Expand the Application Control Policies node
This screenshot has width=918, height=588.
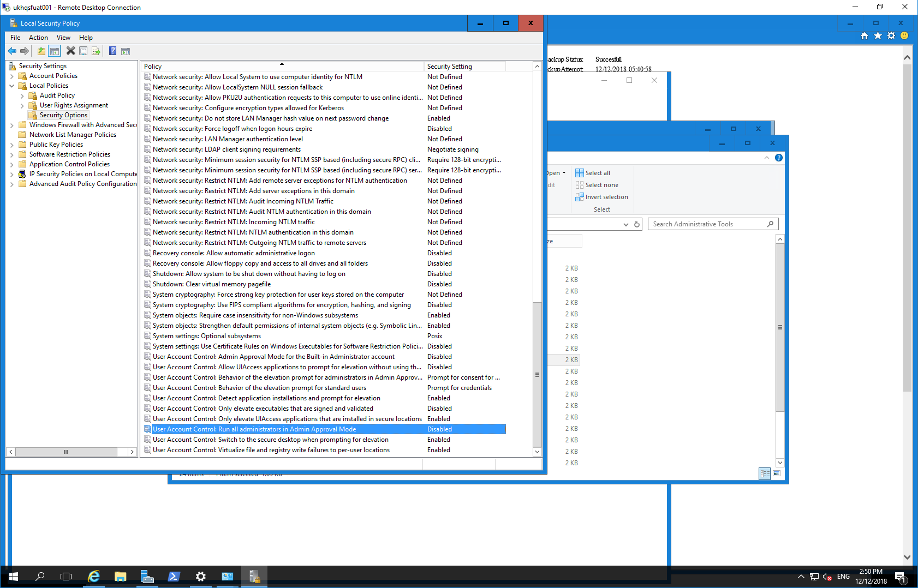pyautogui.click(x=12, y=164)
